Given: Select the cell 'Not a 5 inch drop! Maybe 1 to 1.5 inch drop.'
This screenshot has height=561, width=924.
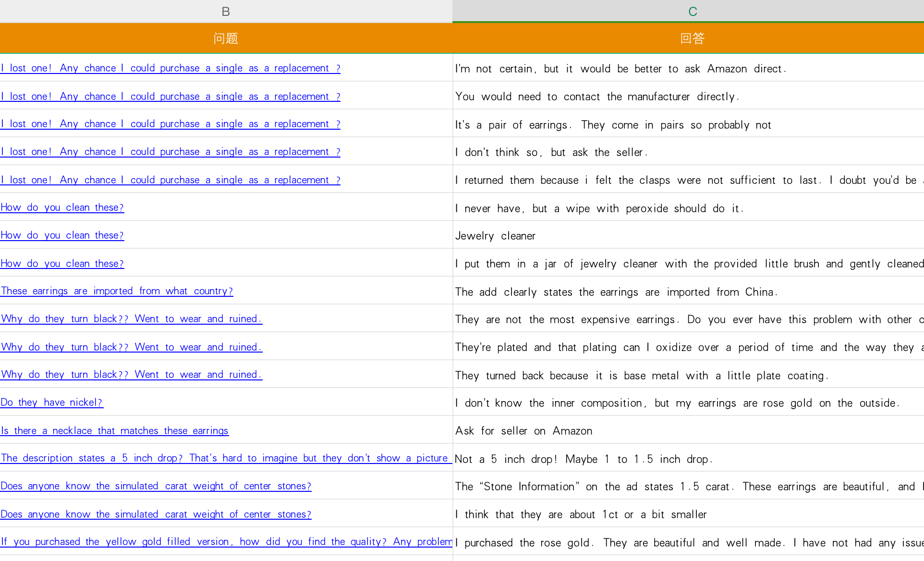Looking at the screenshot, I should tap(688, 458).
